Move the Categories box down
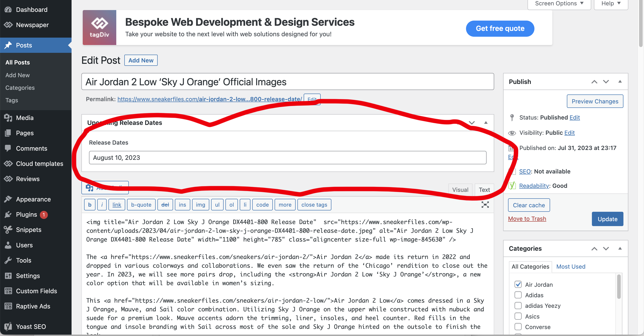This screenshot has width=644, height=336. [x=606, y=249]
